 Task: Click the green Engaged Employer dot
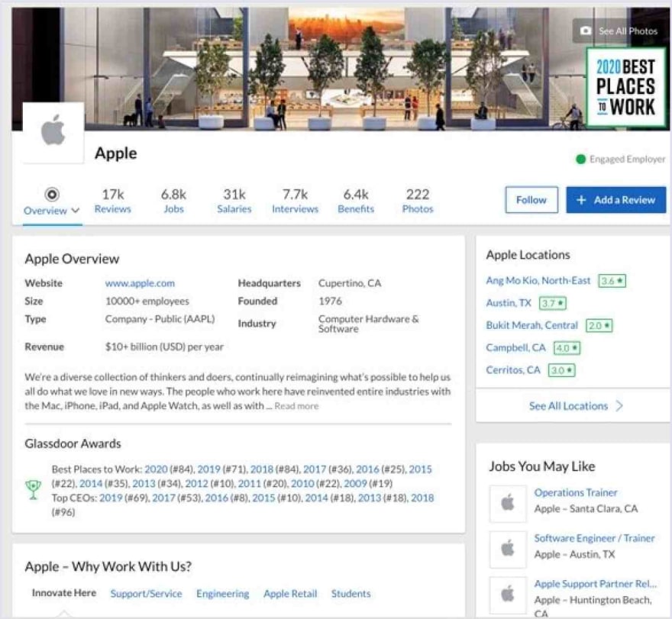[580, 160]
